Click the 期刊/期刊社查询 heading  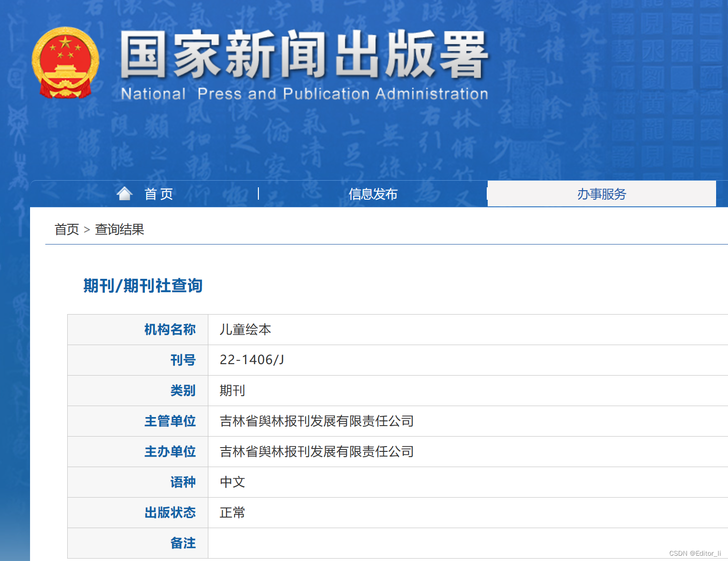click(x=143, y=286)
